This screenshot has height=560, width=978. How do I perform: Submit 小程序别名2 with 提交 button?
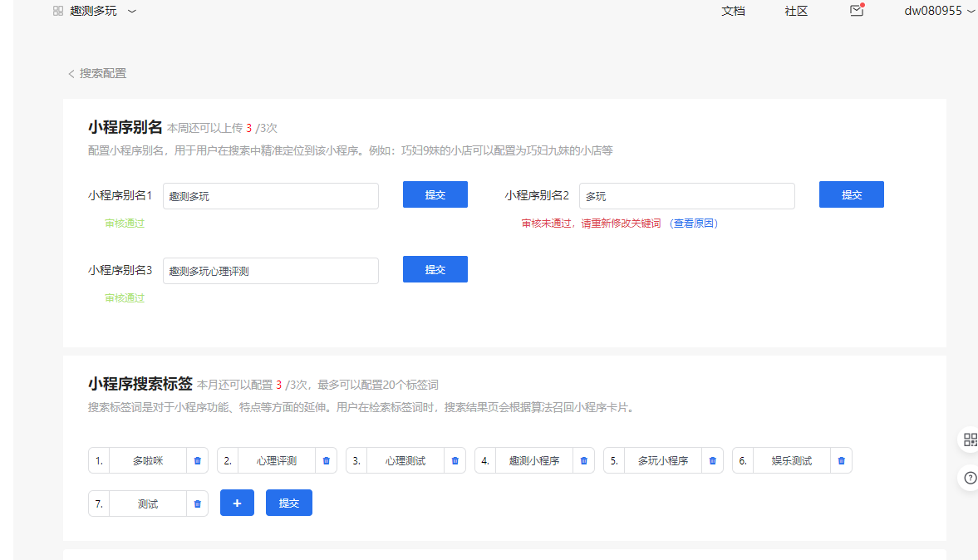point(852,194)
